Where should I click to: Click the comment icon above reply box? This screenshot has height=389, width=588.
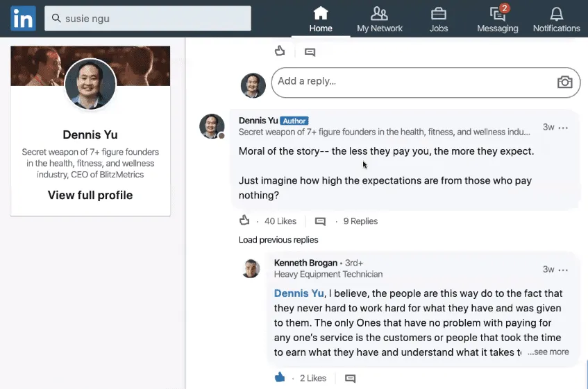pyautogui.click(x=310, y=51)
